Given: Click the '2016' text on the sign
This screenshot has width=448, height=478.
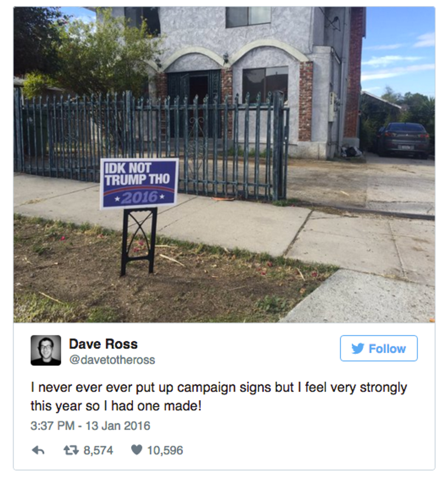Looking at the screenshot, I should pos(140,198).
